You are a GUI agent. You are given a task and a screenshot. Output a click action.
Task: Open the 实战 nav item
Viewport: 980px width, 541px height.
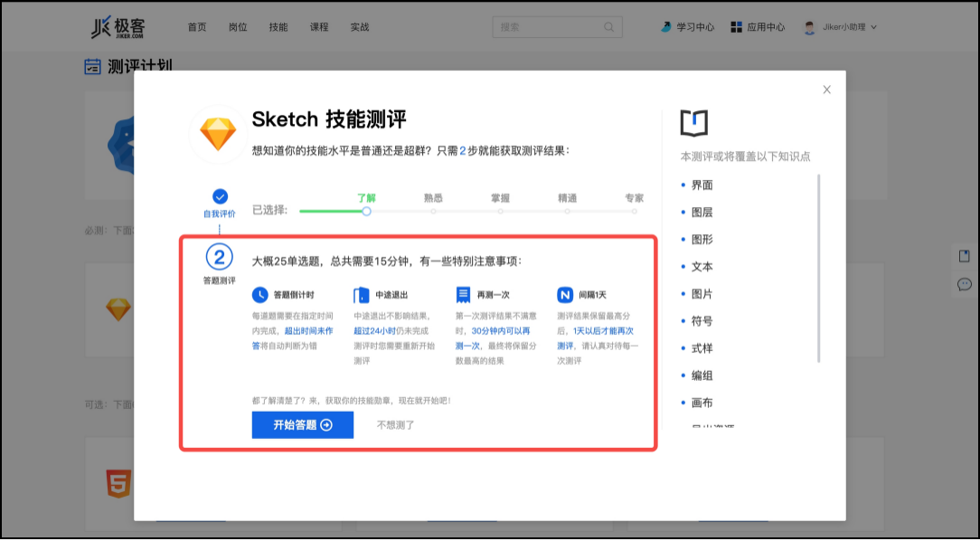[x=360, y=27]
